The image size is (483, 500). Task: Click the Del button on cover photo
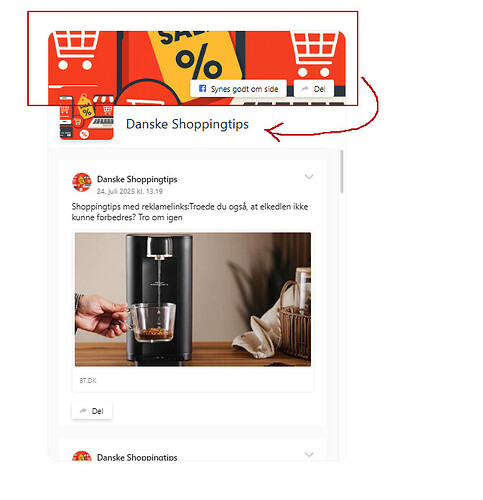pyautogui.click(x=314, y=89)
